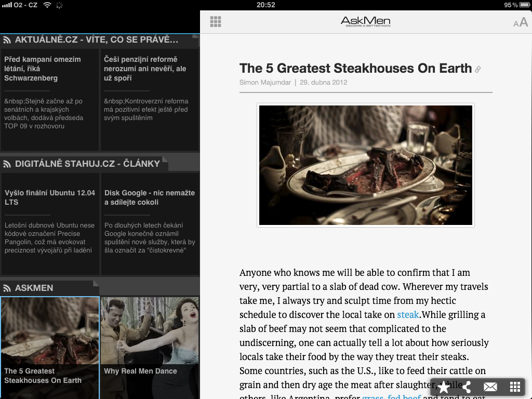This screenshot has width=532, height=399.
Task: Favorite the article with star icon
Action: [443, 387]
